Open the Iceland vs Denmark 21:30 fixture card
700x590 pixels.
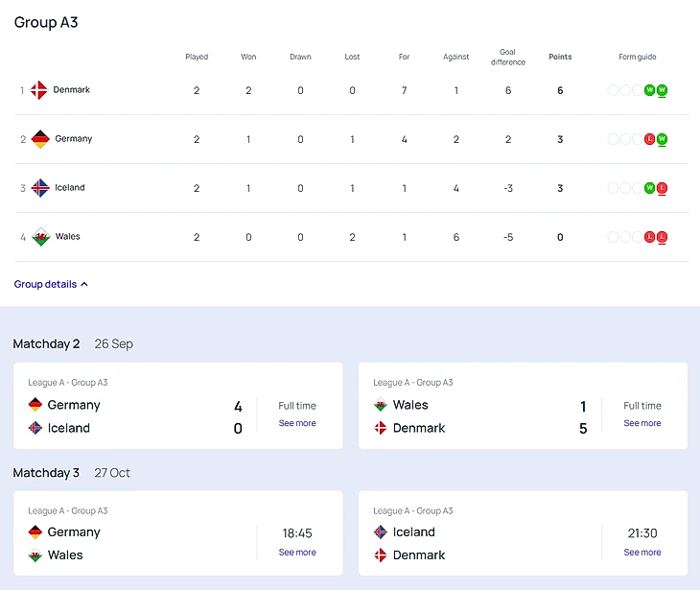pos(479,544)
